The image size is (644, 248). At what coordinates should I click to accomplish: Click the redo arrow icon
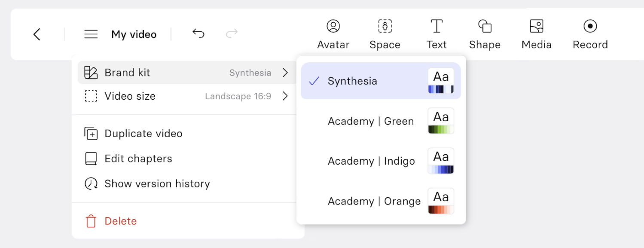tap(232, 34)
